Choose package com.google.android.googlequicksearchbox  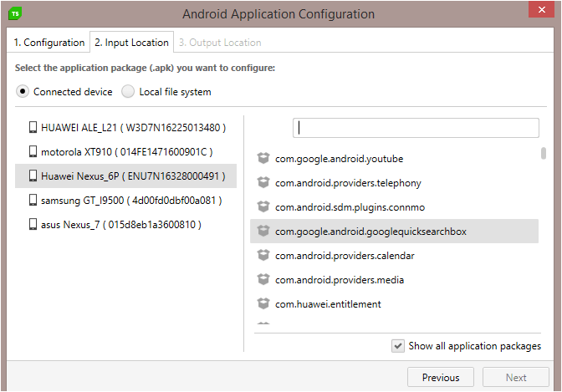pos(394,232)
